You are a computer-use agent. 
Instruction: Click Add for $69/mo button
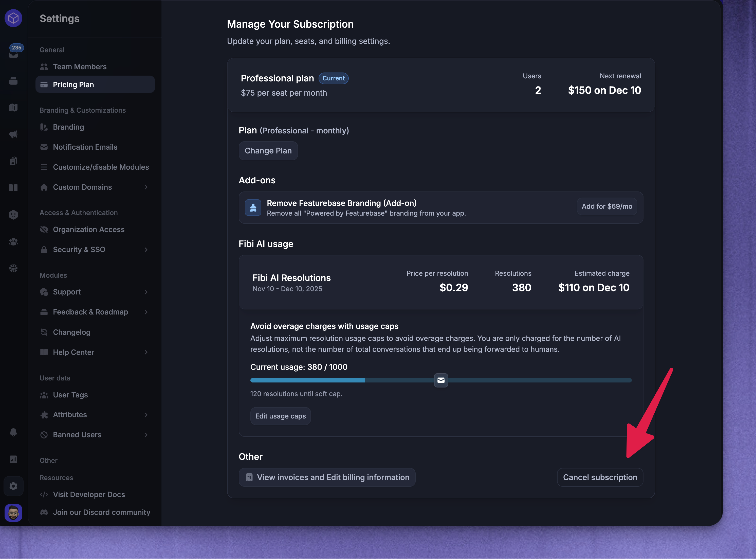coord(607,206)
